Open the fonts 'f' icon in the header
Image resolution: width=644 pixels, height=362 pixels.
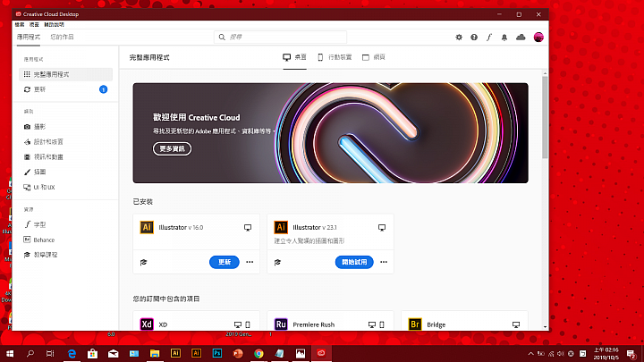click(x=489, y=37)
